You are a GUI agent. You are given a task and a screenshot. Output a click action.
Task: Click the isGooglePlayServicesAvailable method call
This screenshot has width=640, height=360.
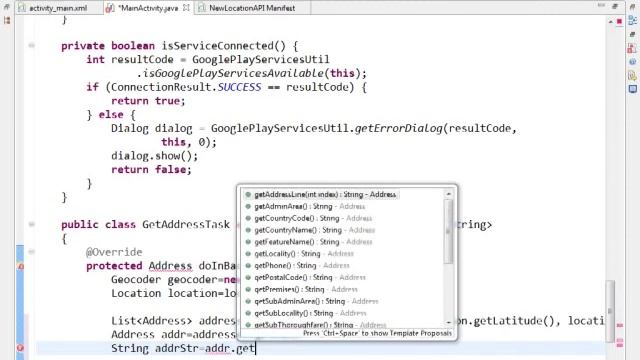click(x=233, y=73)
